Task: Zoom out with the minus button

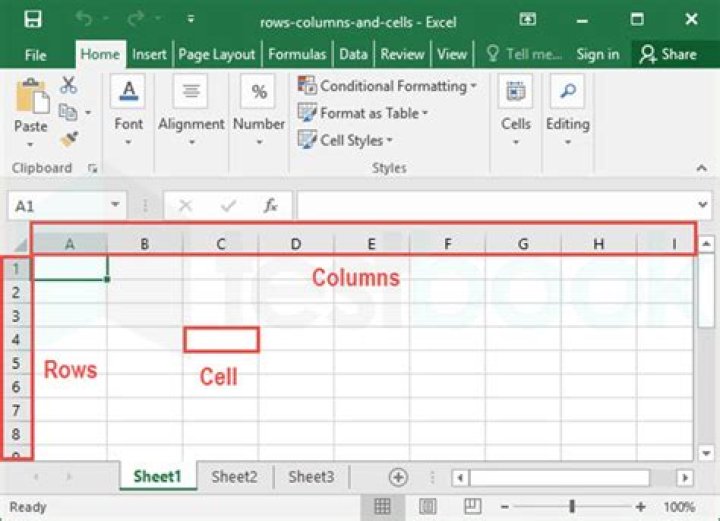Action: (x=505, y=507)
